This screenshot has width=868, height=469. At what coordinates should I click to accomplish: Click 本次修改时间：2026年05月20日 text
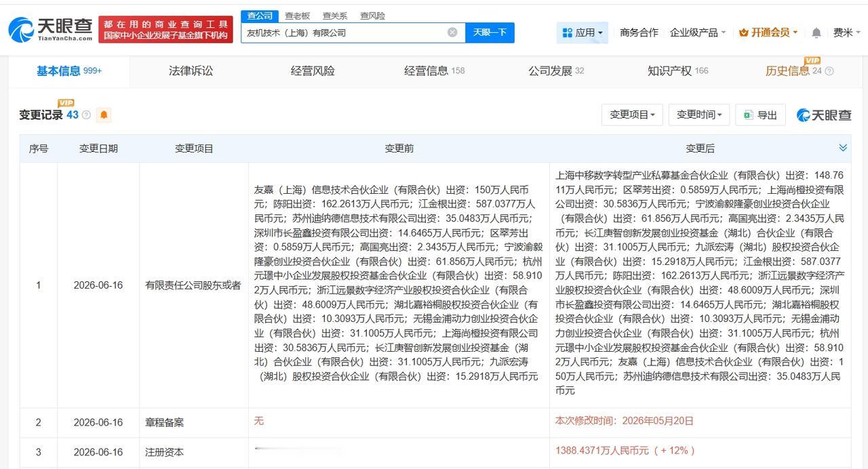(x=625, y=421)
